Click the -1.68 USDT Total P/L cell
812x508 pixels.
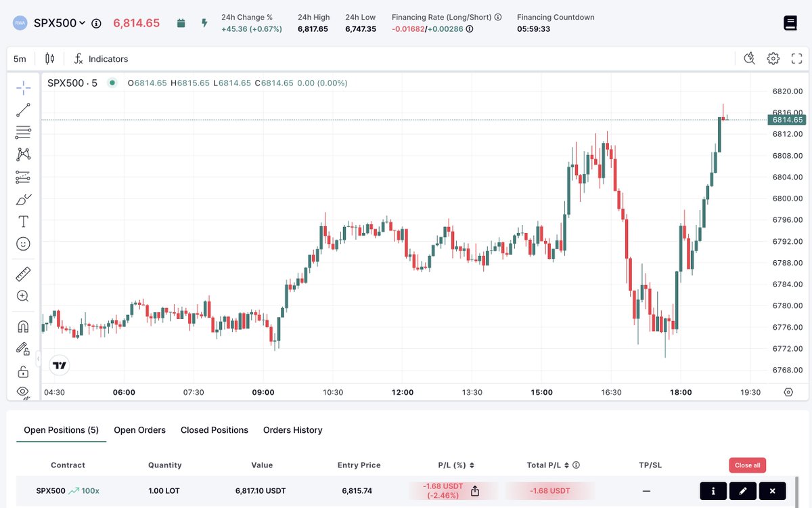pyautogui.click(x=549, y=491)
